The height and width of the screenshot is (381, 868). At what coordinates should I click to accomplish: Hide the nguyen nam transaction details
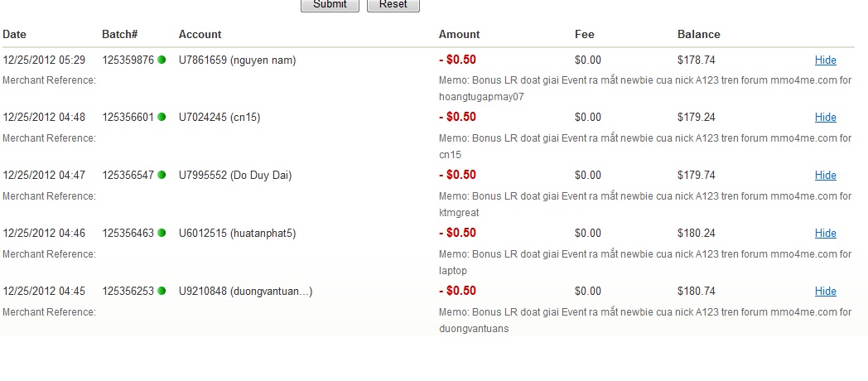click(x=825, y=60)
